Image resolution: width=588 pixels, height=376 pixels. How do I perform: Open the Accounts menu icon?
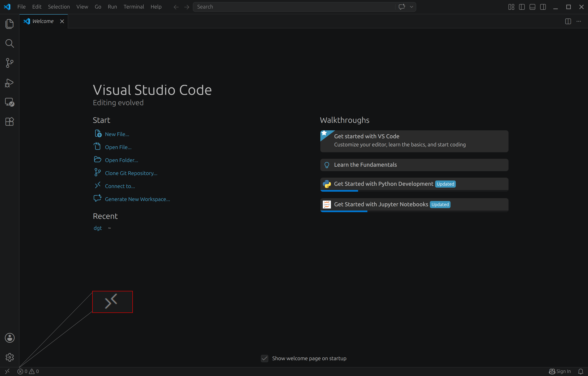click(x=10, y=338)
